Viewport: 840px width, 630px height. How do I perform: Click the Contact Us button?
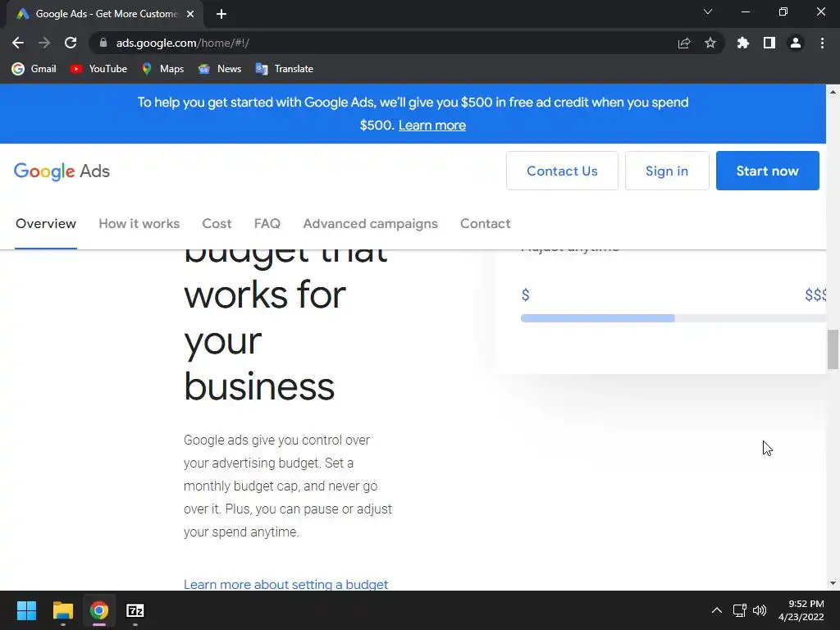tap(562, 171)
